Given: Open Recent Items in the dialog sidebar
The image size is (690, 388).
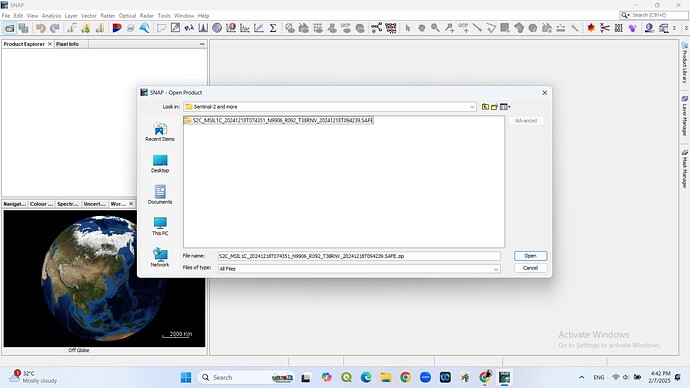Looking at the screenshot, I should (x=160, y=132).
